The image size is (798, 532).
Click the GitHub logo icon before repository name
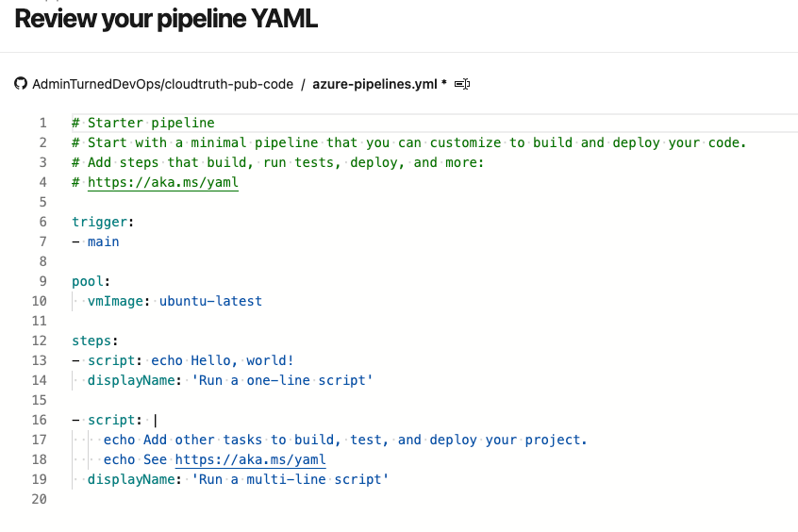pos(21,84)
